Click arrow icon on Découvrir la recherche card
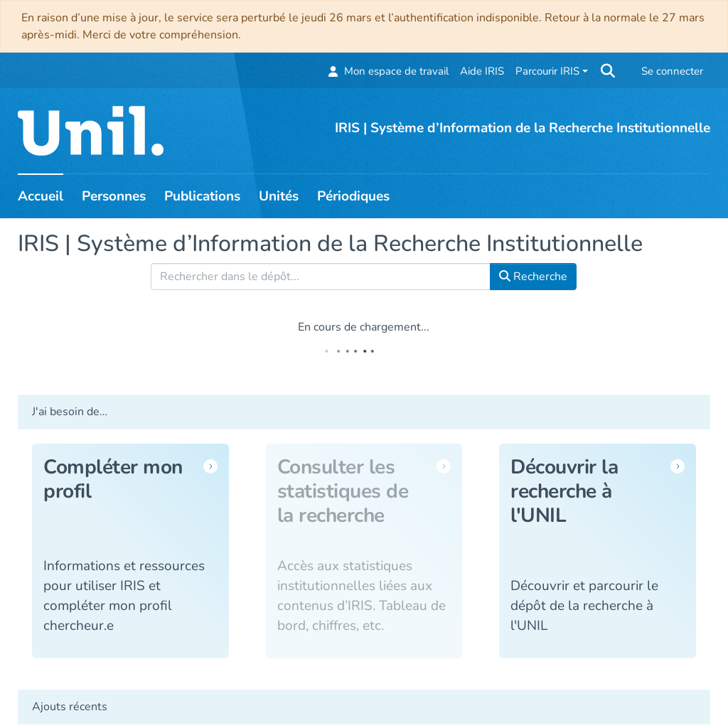Viewport: 728px width, 728px height. pos(678,466)
